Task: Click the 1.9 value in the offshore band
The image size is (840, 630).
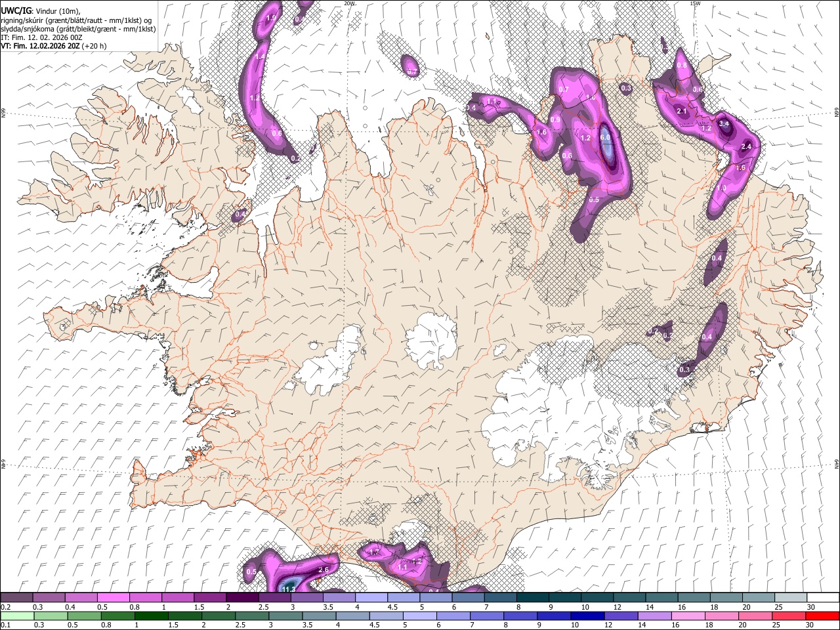Action: click(272, 18)
